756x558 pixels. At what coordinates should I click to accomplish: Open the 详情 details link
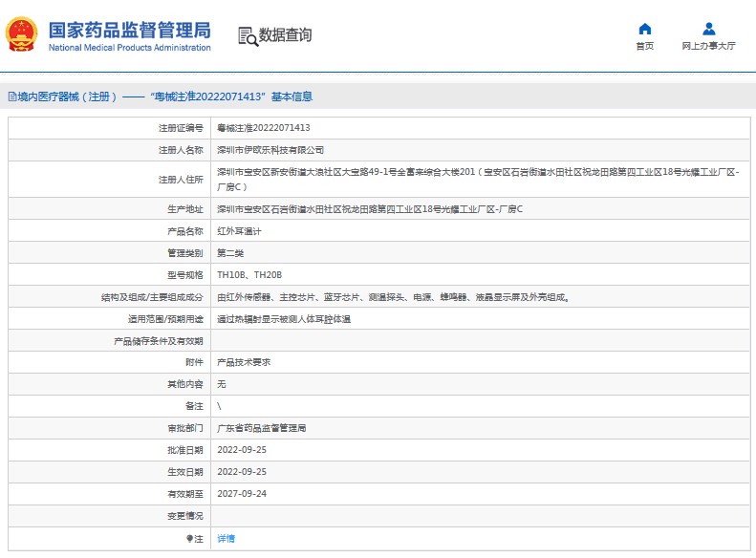226,538
